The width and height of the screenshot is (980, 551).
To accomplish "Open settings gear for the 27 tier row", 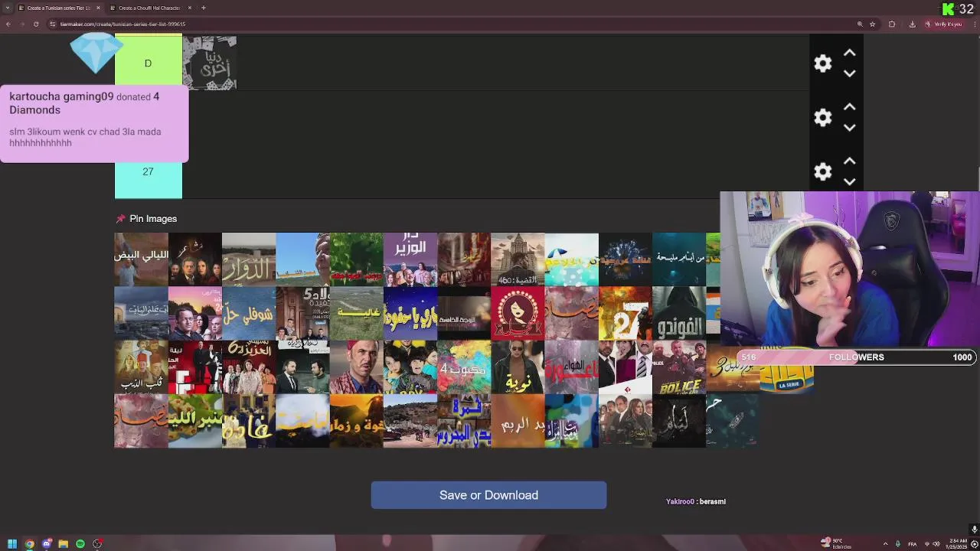I will point(823,172).
